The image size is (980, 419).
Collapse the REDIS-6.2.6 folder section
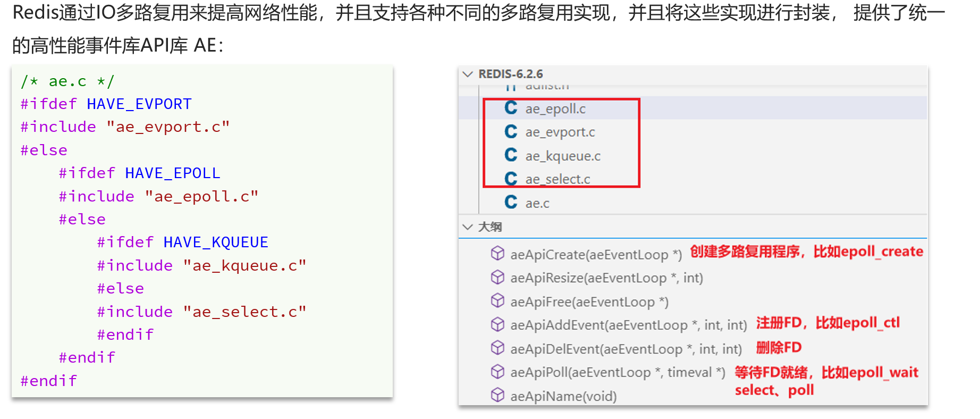click(x=468, y=74)
